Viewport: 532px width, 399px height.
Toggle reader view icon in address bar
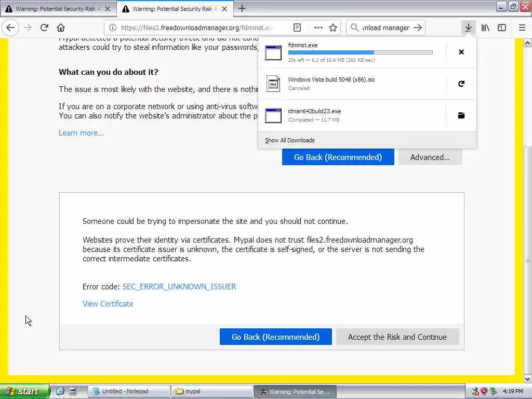coord(297,28)
